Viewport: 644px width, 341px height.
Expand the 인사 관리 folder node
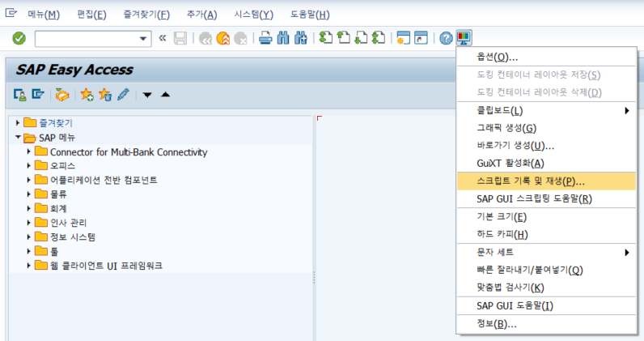28,223
